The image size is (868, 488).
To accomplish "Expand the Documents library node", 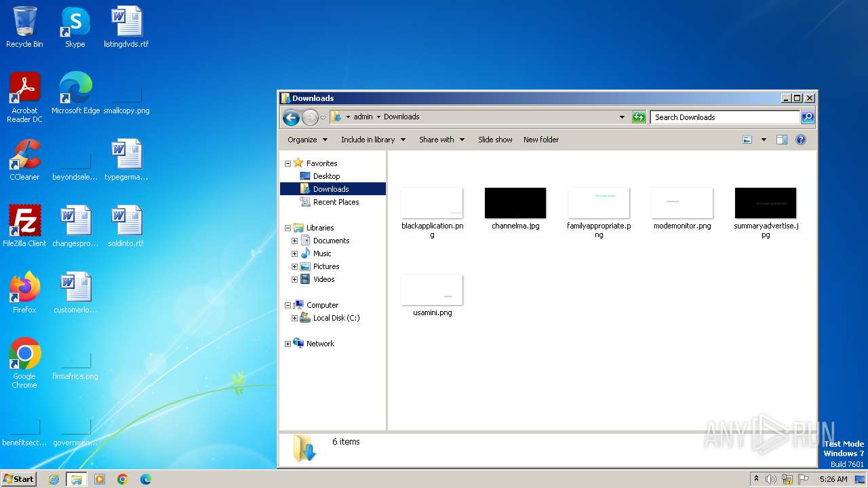I will pos(295,241).
